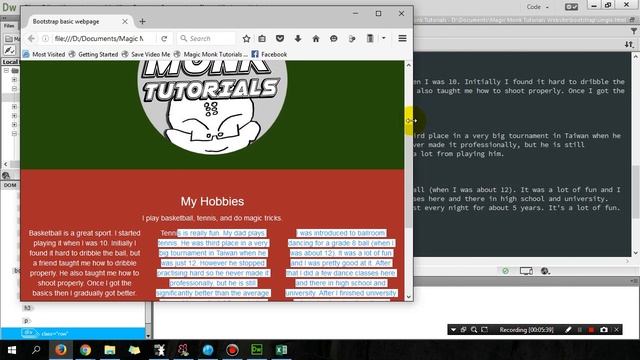Switch to Dreamweaver in the taskbar
The image size is (640, 360).
(257, 350)
